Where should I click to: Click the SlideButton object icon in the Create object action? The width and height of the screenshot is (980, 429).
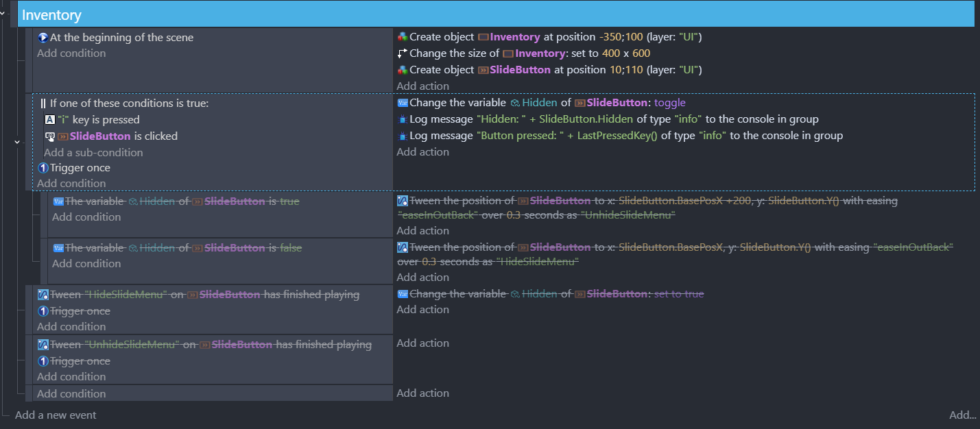[x=483, y=70]
